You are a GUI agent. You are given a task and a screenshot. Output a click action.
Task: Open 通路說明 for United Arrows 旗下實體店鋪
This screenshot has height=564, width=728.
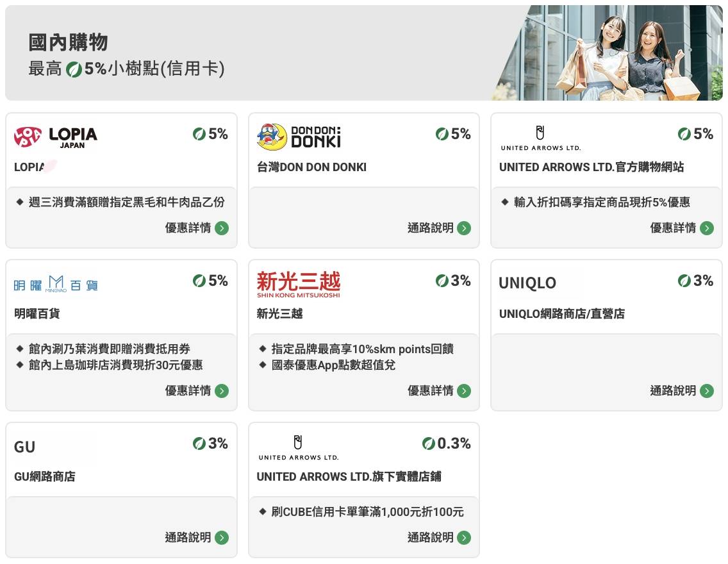coord(439,538)
